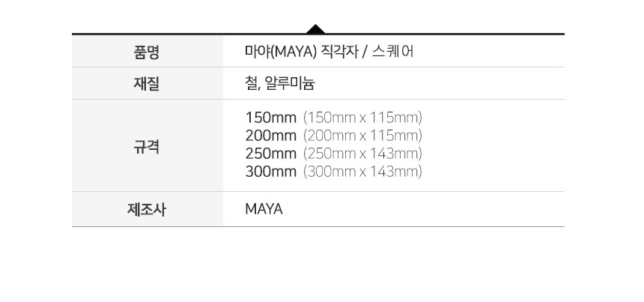Viewport: 644px width, 302px height.
Task: Click the (300mm x 143mm) dimension text
Action: point(362,172)
